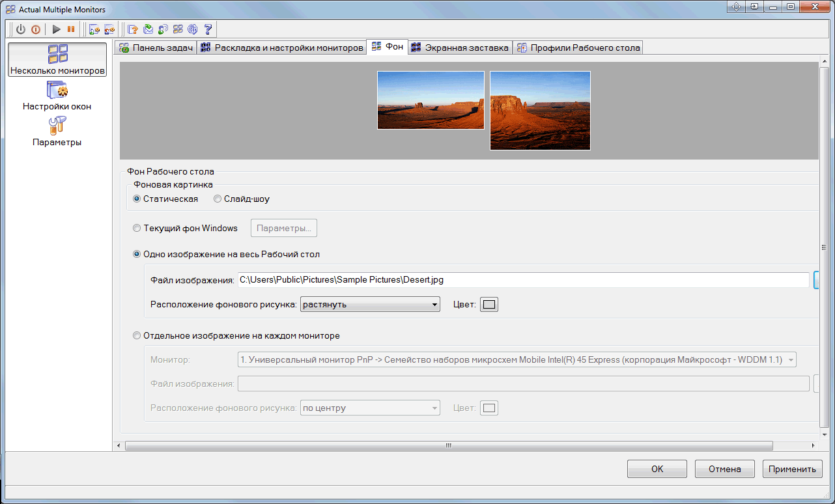Click the Применить button
The width and height of the screenshot is (835, 504).
(x=792, y=469)
